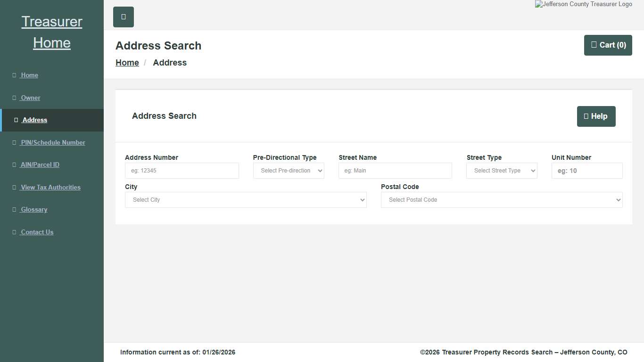Open the Pre-Directional Type dropdown

289,171
